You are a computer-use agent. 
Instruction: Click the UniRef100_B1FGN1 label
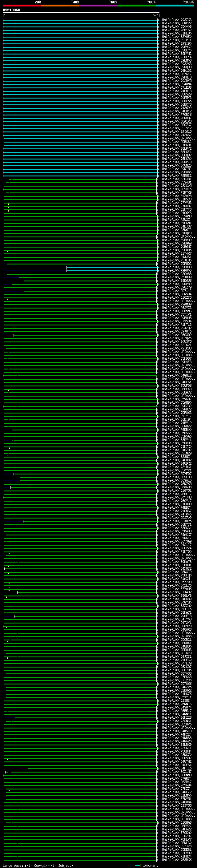click(x=177, y=223)
